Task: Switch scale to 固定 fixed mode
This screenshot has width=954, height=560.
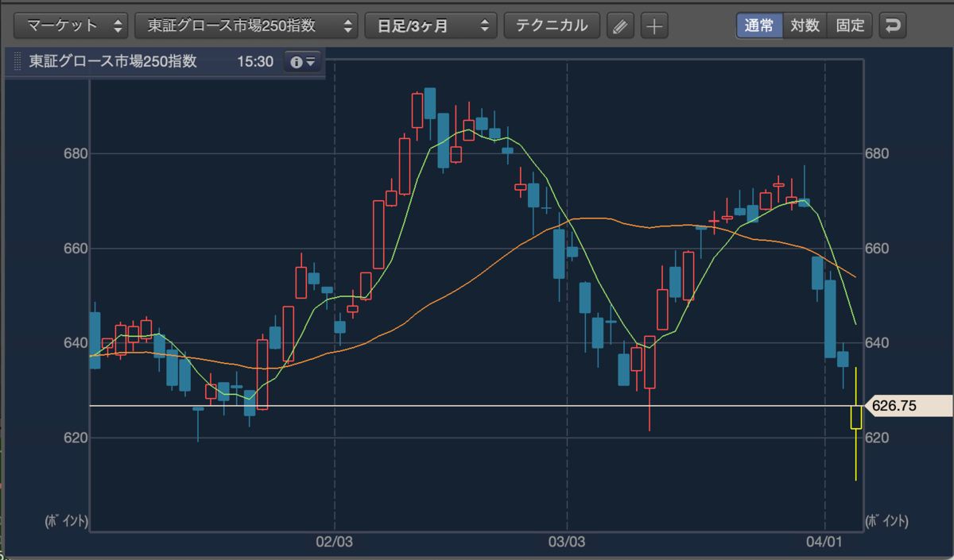Action: click(850, 25)
